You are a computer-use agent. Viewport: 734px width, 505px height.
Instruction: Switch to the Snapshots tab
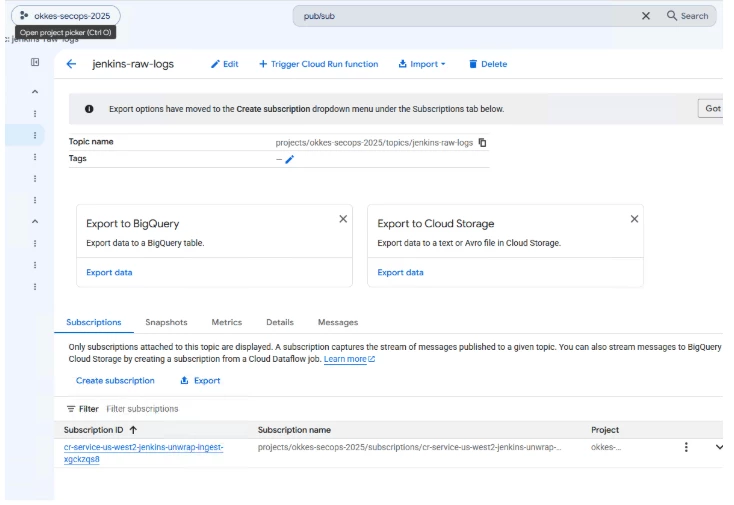166,322
